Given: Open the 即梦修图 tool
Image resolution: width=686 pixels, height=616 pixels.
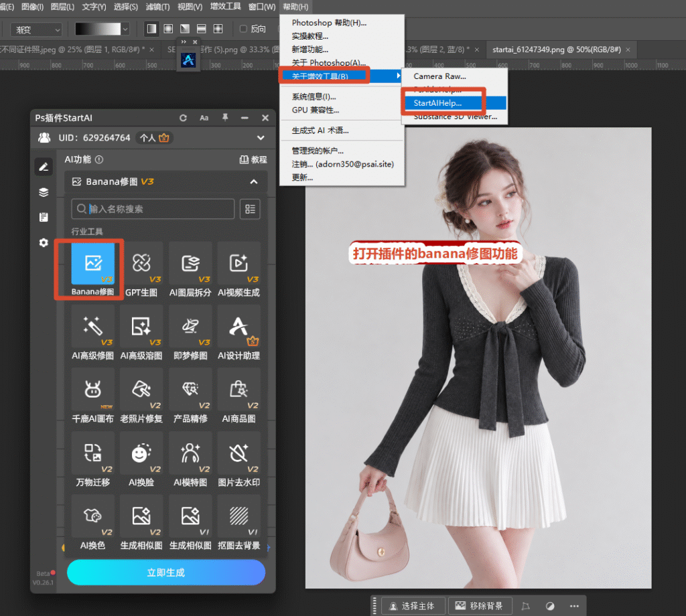Looking at the screenshot, I should coord(190,327).
